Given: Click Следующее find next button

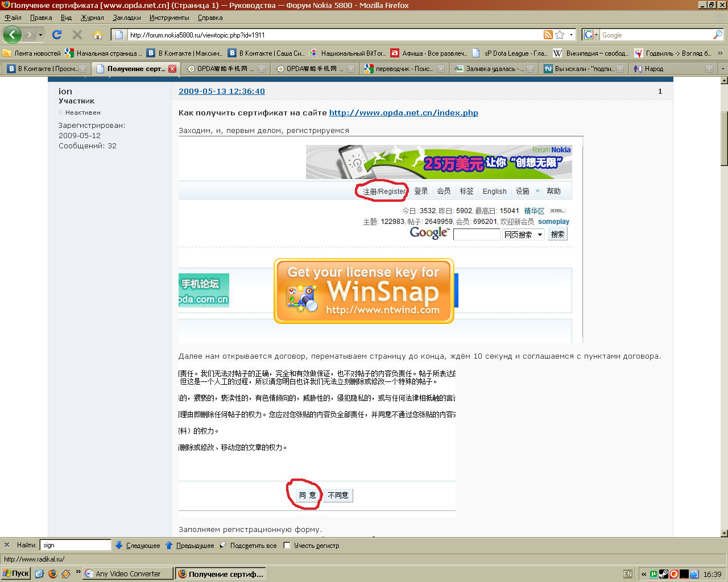Looking at the screenshot, I should 138,545.
